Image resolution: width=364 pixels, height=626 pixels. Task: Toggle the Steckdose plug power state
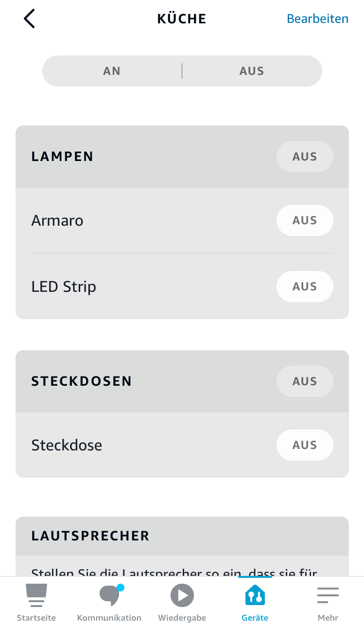(x=305, y=445)
